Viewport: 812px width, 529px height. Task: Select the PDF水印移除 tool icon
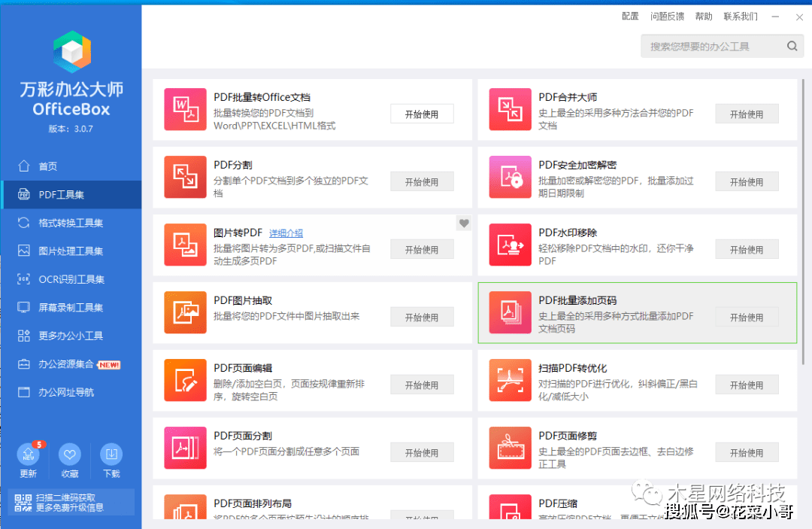510,245
